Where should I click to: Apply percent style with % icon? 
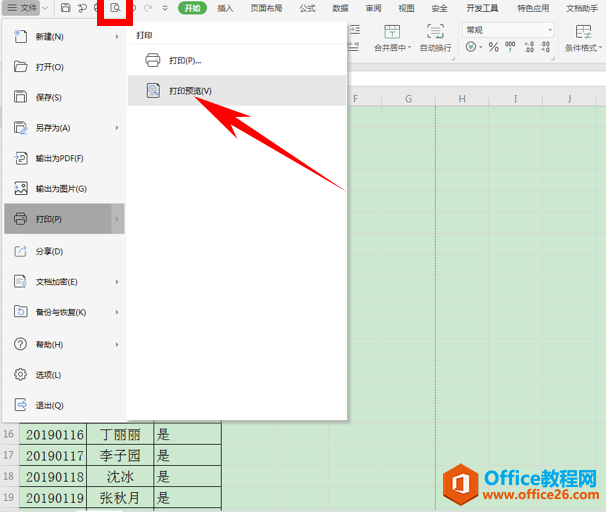point(494,47)
